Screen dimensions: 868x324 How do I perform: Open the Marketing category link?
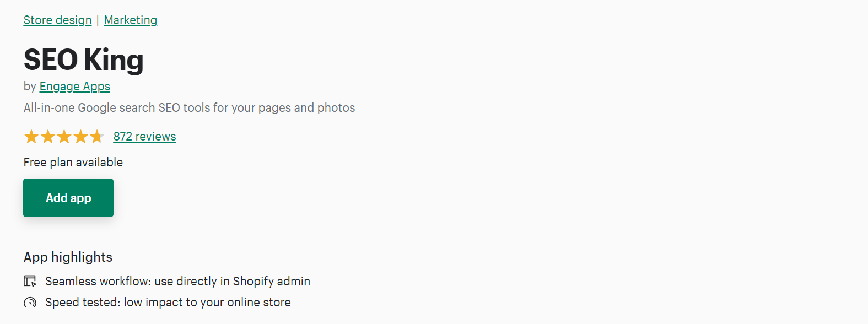point(130,20)
